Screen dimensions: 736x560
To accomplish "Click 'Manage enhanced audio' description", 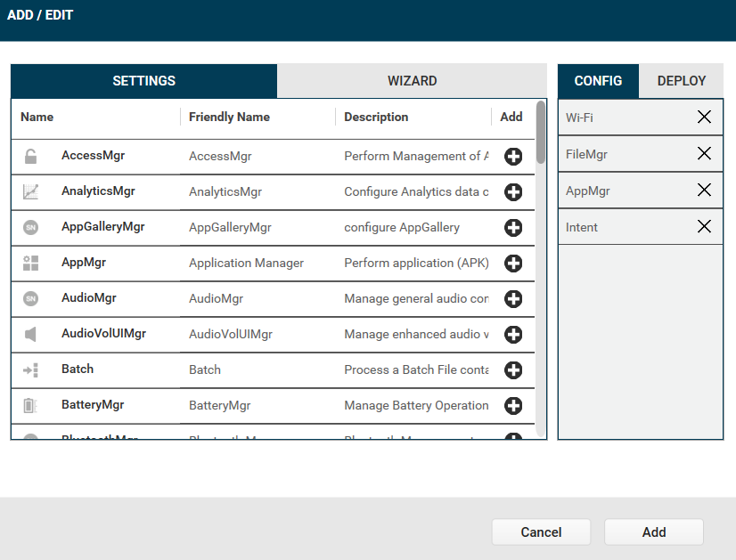I will coord(416,335).
